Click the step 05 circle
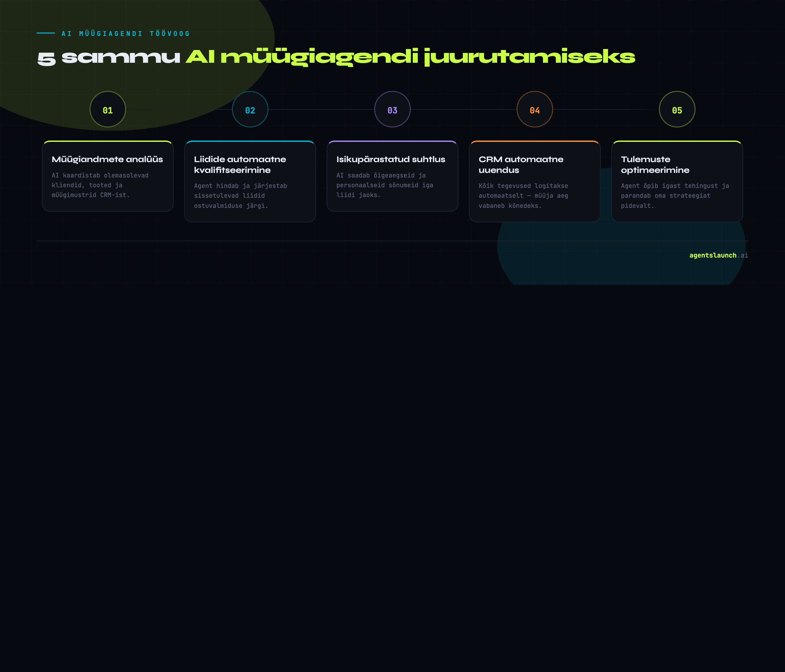 [x=677, y=109]
